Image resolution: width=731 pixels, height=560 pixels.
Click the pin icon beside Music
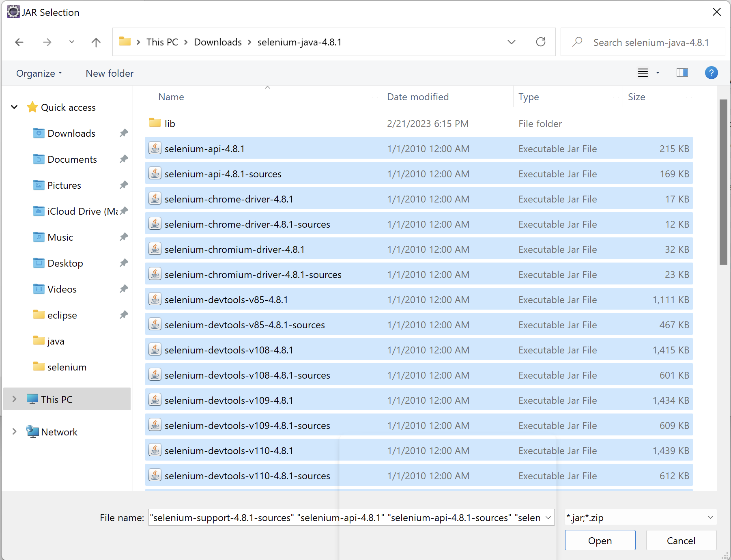124,237
